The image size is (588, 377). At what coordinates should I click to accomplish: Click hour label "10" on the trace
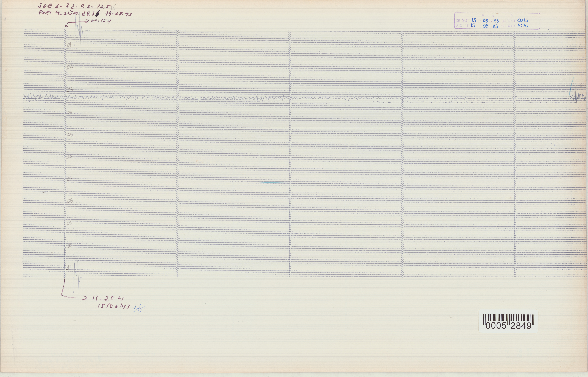[69, 246]
